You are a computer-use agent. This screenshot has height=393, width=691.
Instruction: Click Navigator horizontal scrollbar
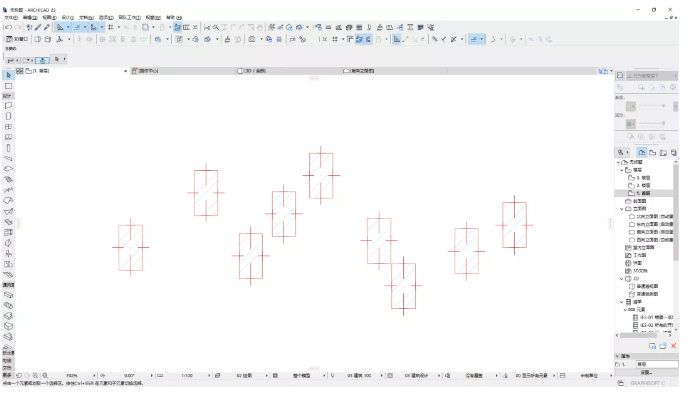638,335
